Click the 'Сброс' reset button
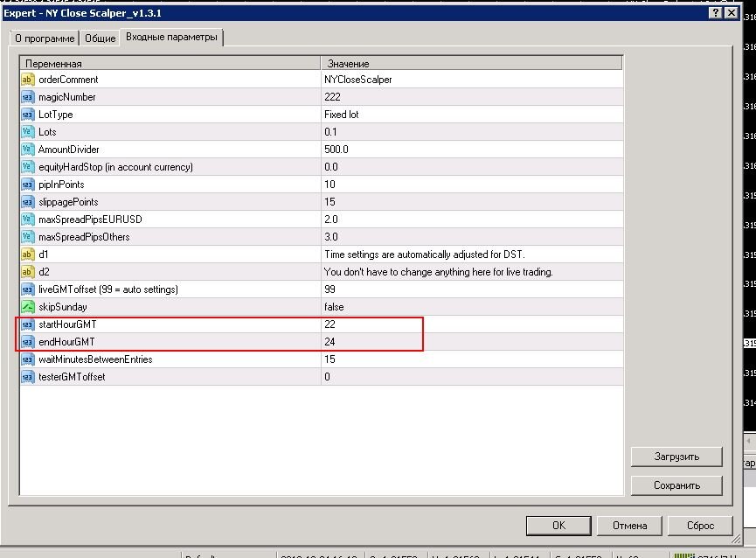 point(700,526)
